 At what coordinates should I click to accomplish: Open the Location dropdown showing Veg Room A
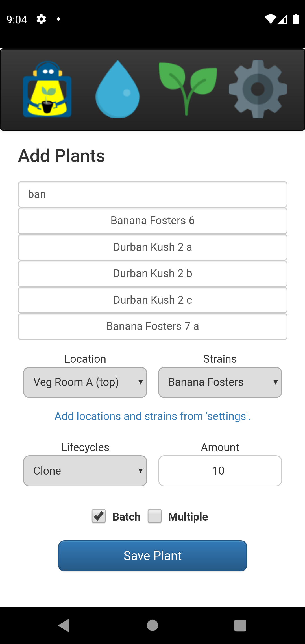click(85, 382)
